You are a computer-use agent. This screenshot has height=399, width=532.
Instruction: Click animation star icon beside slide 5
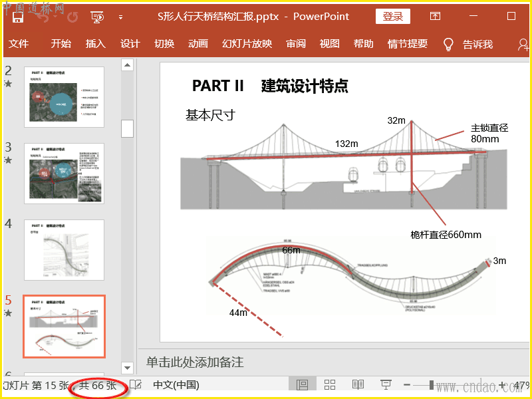pos(8,313)
